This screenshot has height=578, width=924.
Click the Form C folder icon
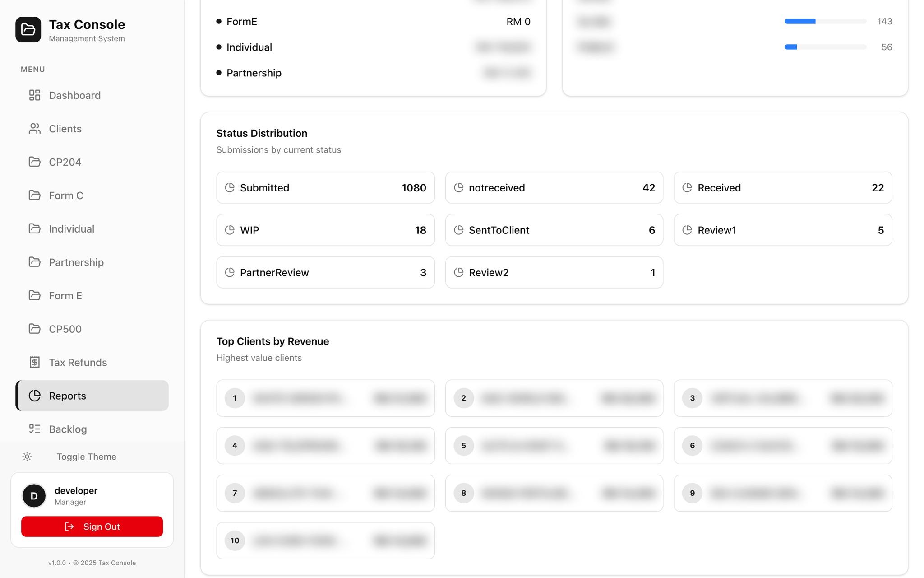(35, 195)
